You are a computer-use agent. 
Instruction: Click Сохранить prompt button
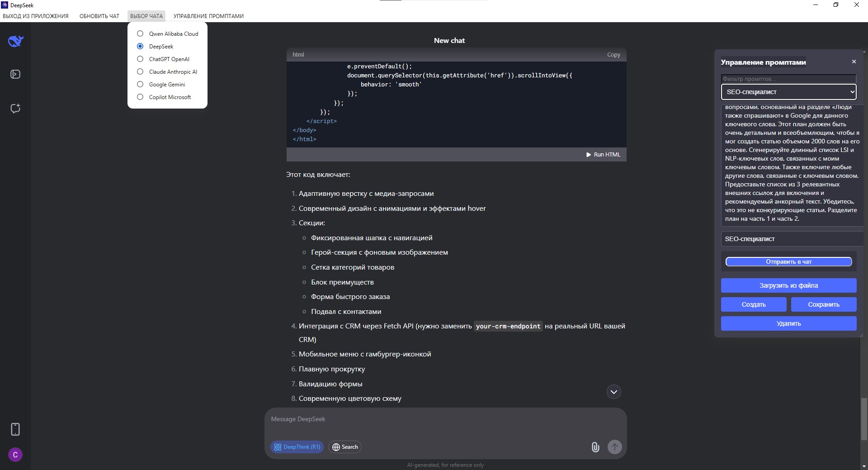[x=824, y=304]
